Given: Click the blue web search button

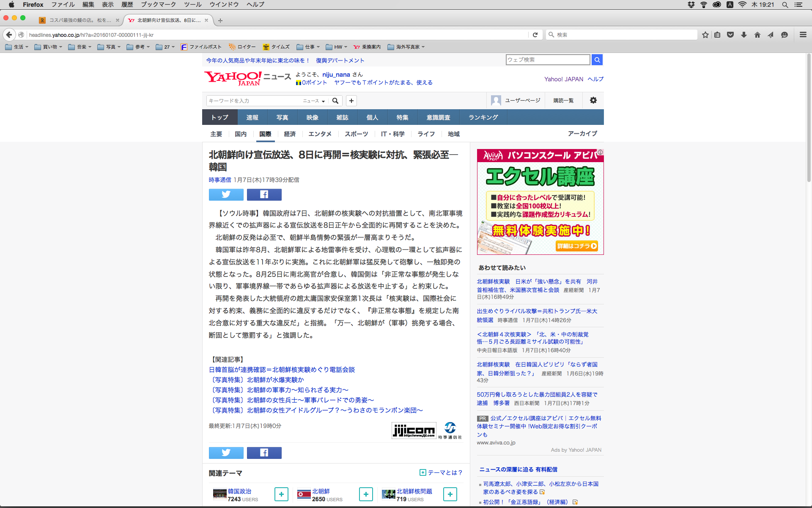Looking at the screenshot, I should pos(597,60).
